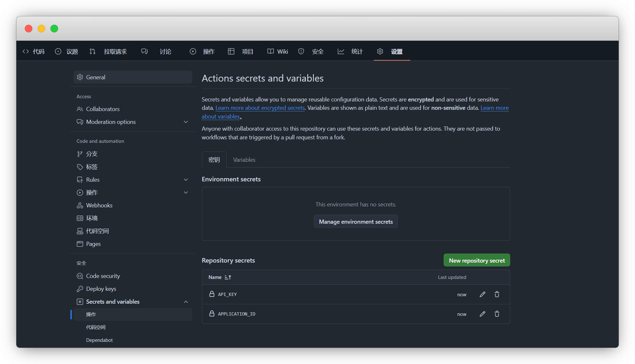The image size is (635, 364).
Task: Delete the APPLICATION_ID secret via trash icon
Action: (497, 314)
